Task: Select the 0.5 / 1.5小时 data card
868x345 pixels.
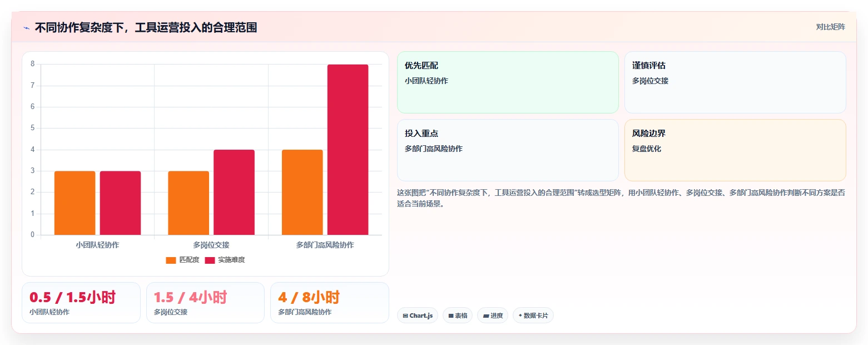Action: 81,303
